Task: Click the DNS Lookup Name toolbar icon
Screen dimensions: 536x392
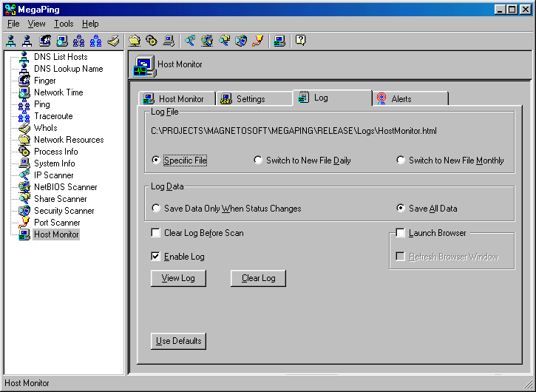Action: coord(27,41)
